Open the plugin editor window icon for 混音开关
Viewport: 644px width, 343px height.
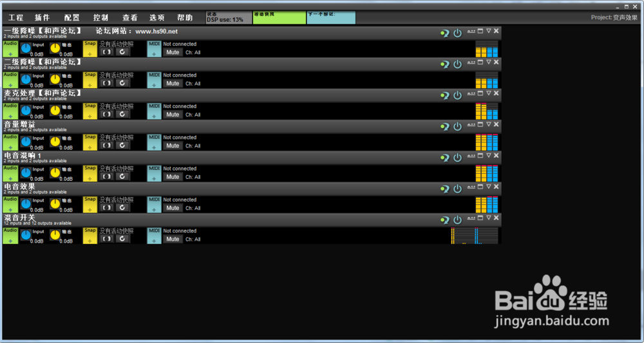tap(480, 218)
